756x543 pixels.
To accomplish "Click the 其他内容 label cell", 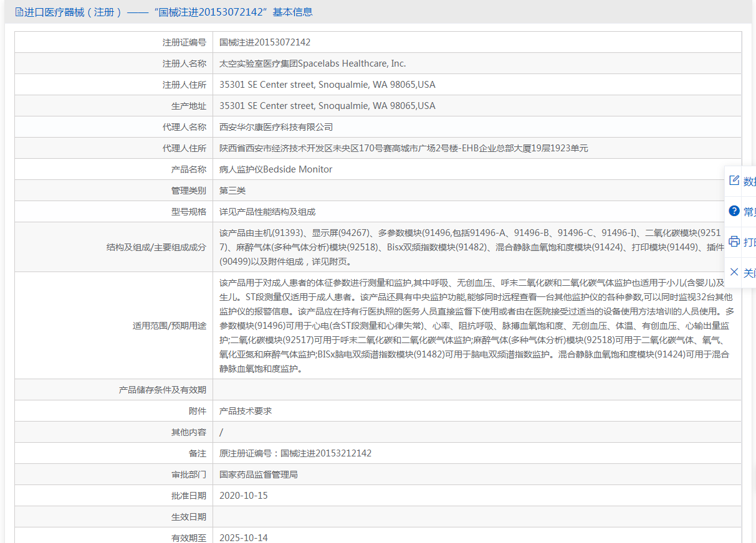I will click(x=114, y=432).
